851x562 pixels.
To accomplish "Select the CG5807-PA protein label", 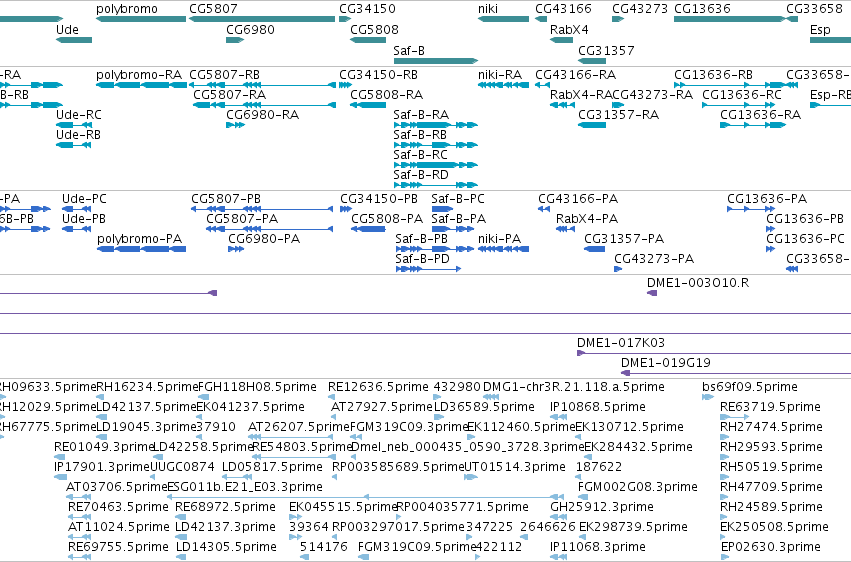I will coord(242,219).
